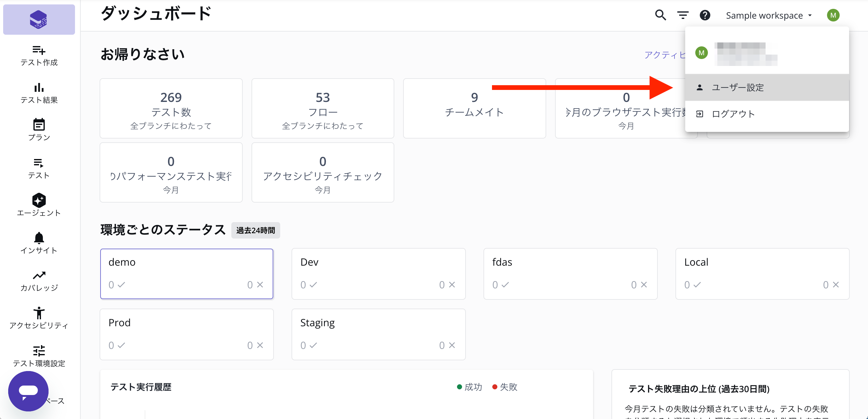
Task: Select the Staging environment card
Action: click(x=379, y=334)
